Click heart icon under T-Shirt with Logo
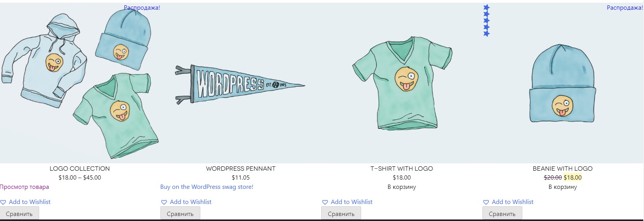 [325, 202]
